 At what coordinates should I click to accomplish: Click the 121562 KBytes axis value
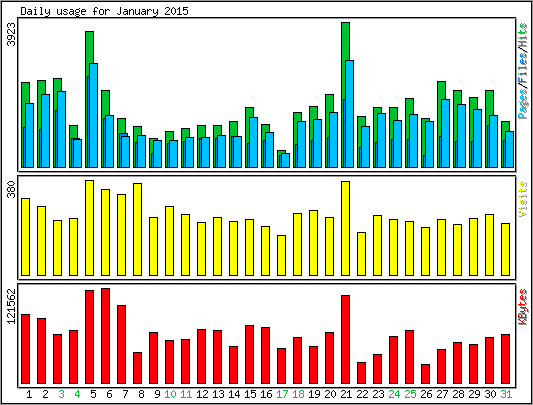tap(12, 306)
